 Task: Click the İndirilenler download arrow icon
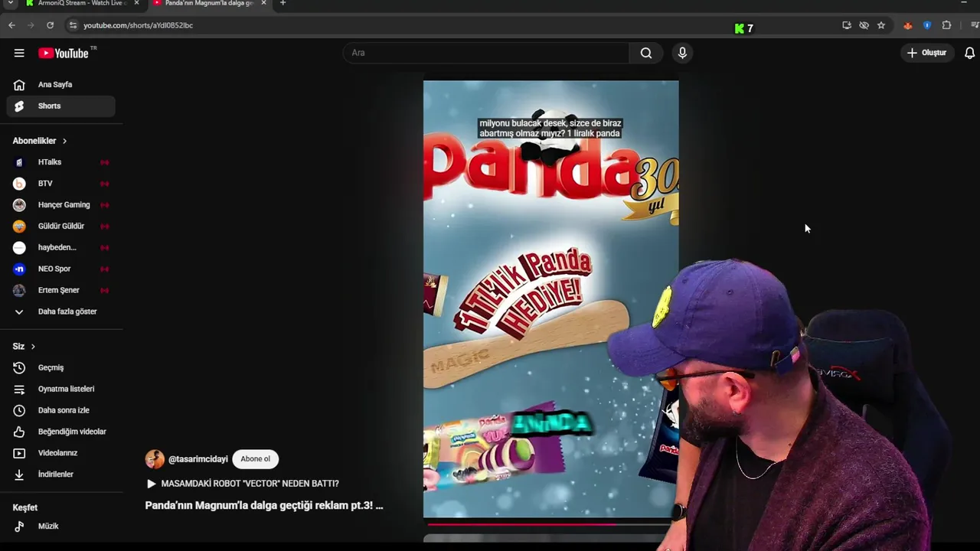19,474
